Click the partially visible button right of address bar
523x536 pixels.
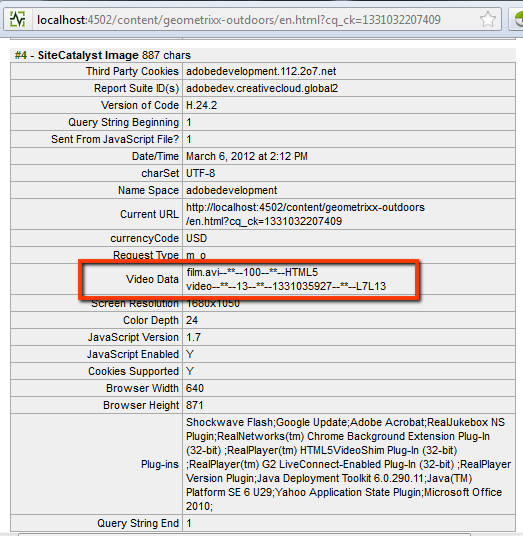516,19
